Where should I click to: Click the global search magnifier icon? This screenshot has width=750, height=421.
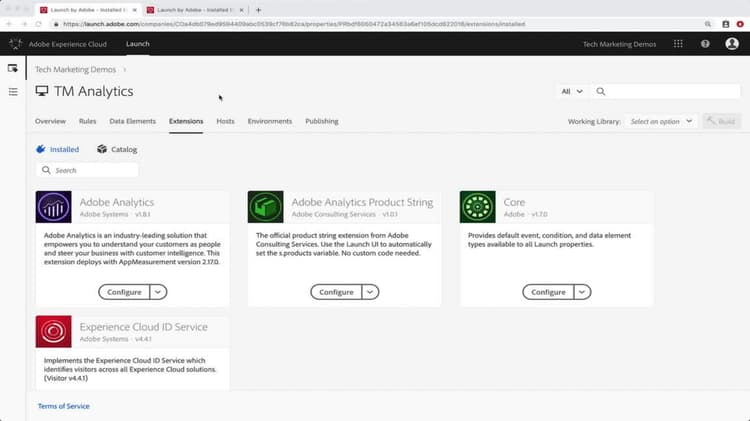(x=601, y=91)
